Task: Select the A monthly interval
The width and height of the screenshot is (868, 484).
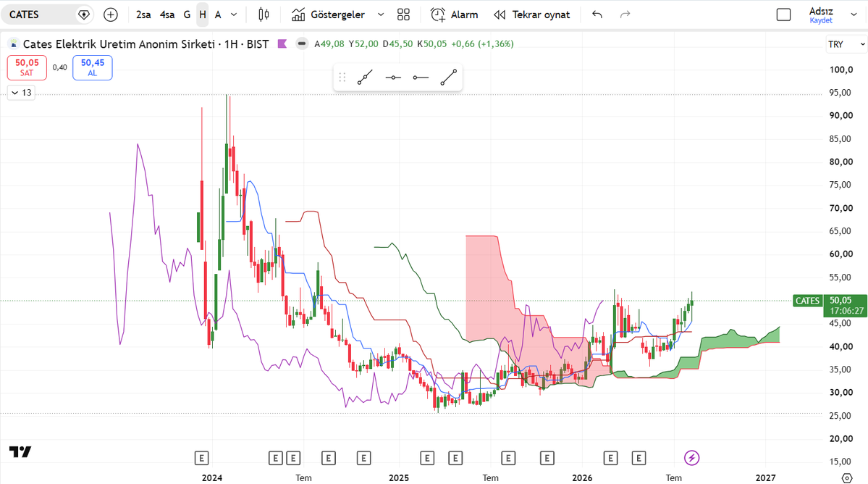Action: tap(218, 15)
